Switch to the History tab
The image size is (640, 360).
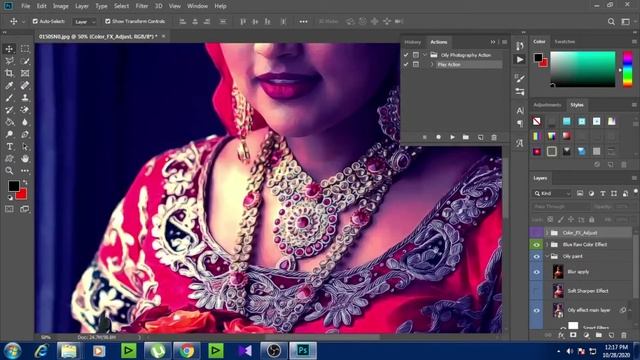[x=412, y=42]
